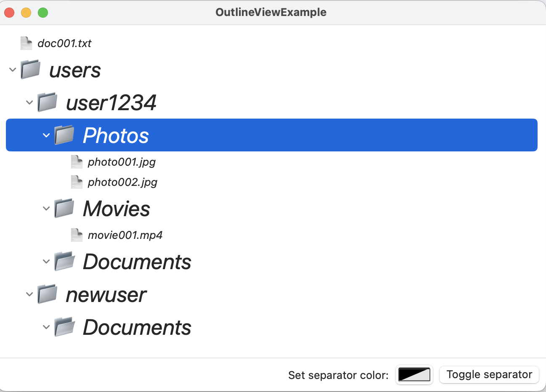Collapse the Photos folder
Viewport: 546px width, 392px height.
point(46,135)
